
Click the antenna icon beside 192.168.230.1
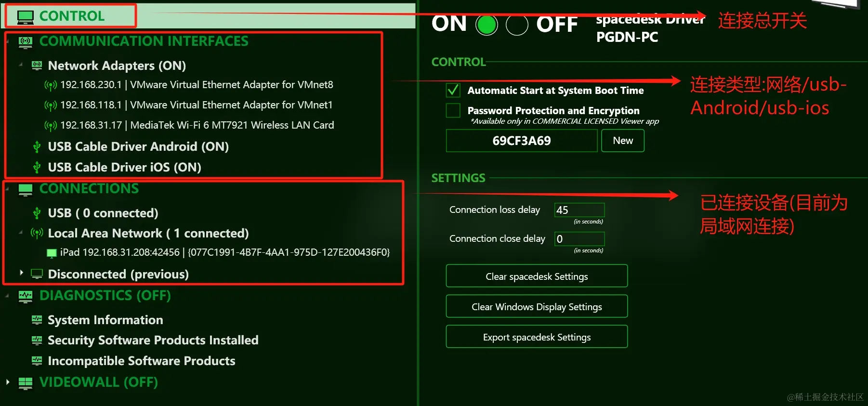(51, 86)
